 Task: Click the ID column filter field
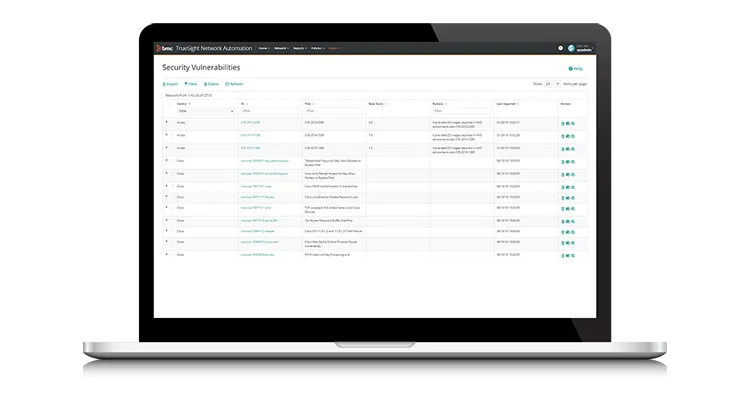(270, 111)
